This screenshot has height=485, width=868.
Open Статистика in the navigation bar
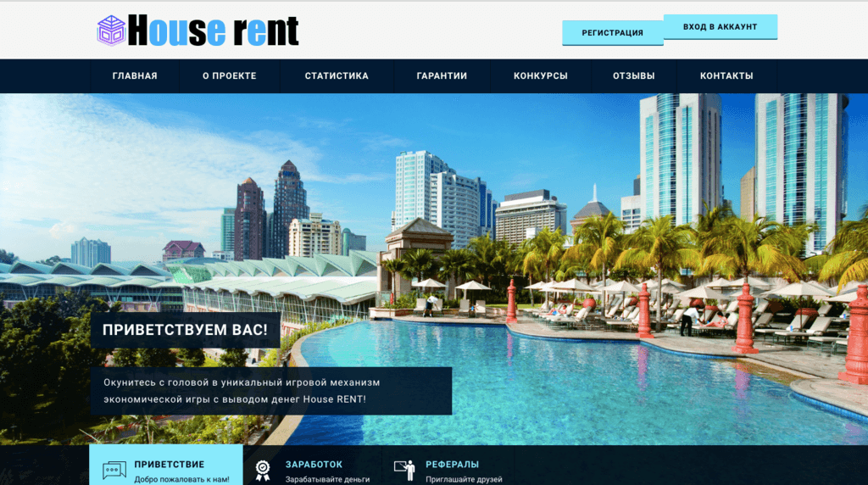click(x=337, y=75)
